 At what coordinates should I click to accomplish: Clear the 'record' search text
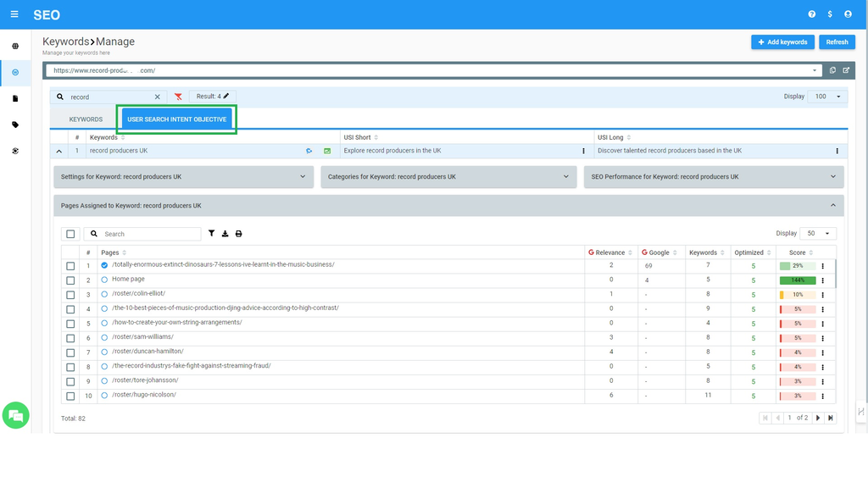coord(157,97)
